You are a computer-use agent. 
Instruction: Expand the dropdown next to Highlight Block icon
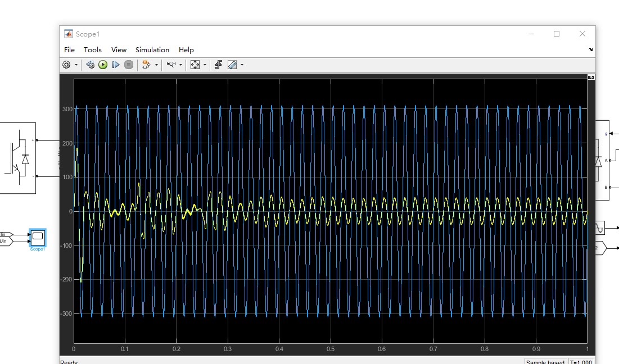pos(157,65)
